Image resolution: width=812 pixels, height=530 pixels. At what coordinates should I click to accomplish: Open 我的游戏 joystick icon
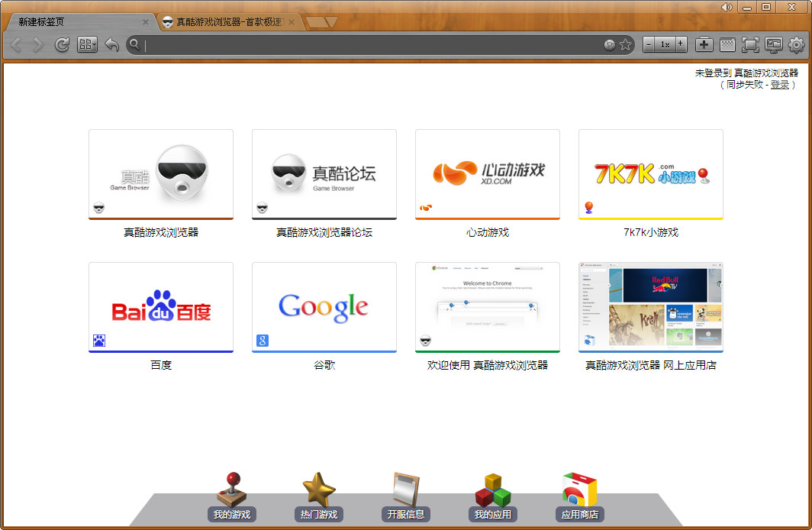click(x=232, y=489)
